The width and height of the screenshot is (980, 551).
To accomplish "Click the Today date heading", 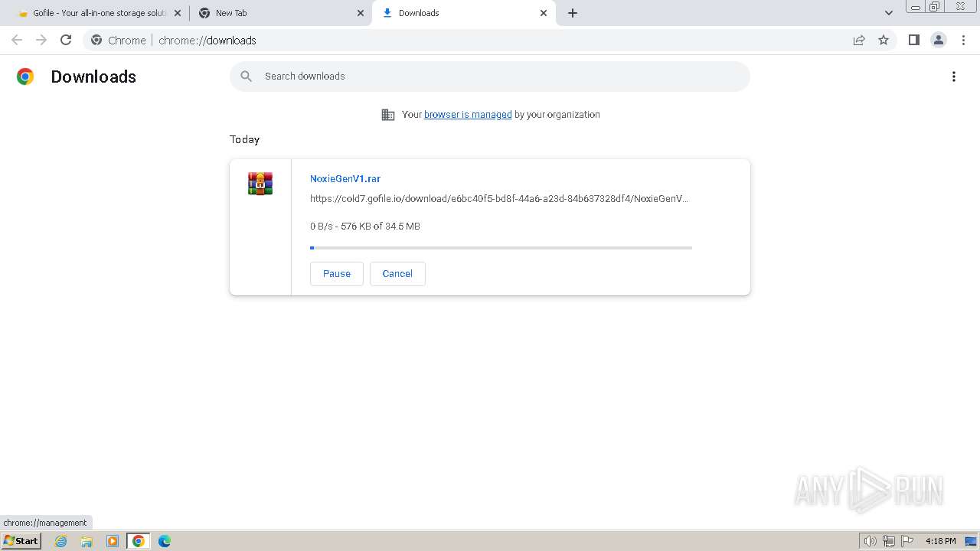I will click(245, 139).
